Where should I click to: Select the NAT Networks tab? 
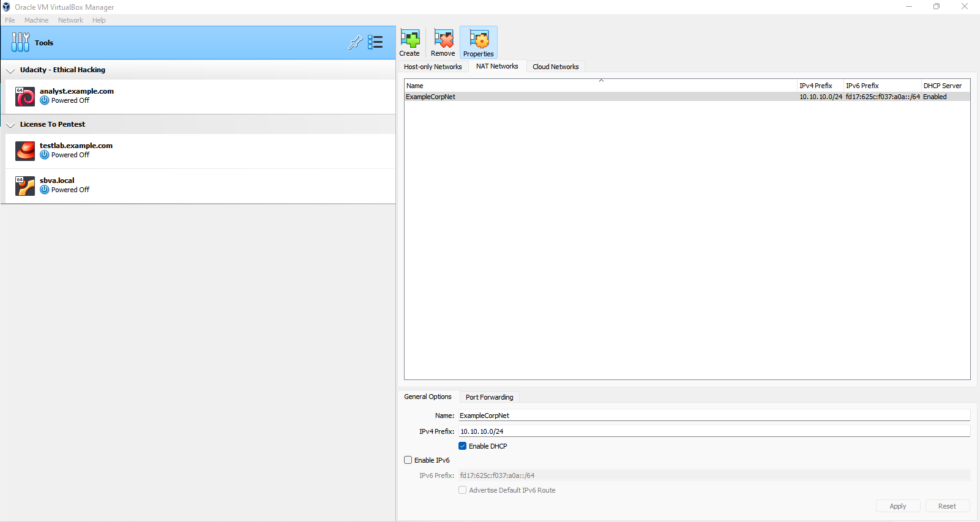tap(497, 66)
